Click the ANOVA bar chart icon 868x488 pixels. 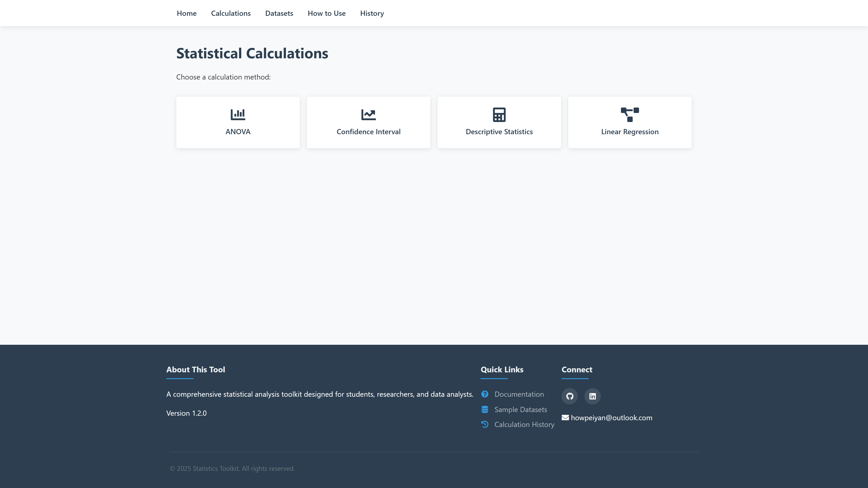238,115
